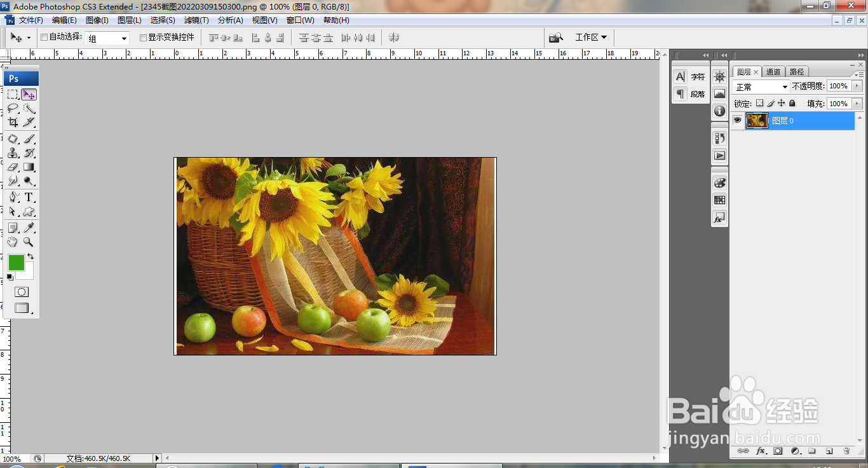Open the Info panel icon
This screenshot has height=468, width=868.
(x=719, y=111)
